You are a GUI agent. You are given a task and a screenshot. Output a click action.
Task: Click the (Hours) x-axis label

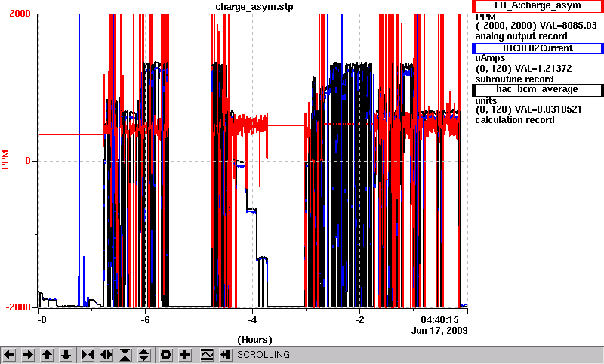pyautogui.click(x=254, y=339)
